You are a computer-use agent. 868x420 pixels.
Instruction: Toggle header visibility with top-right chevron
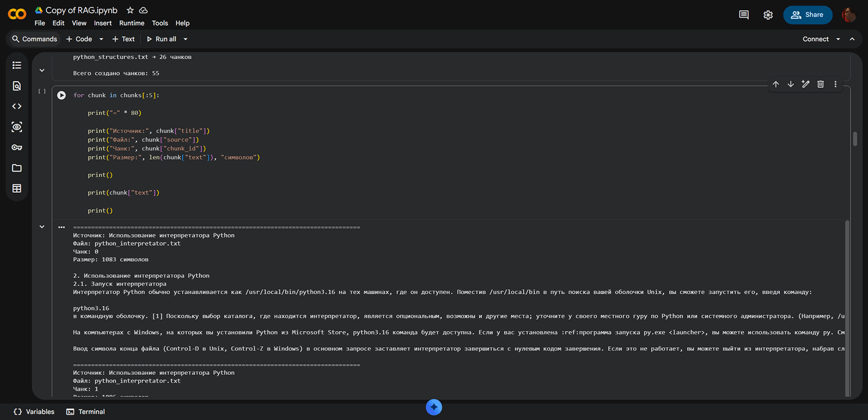pyautogui.click(x=852, y=39)
